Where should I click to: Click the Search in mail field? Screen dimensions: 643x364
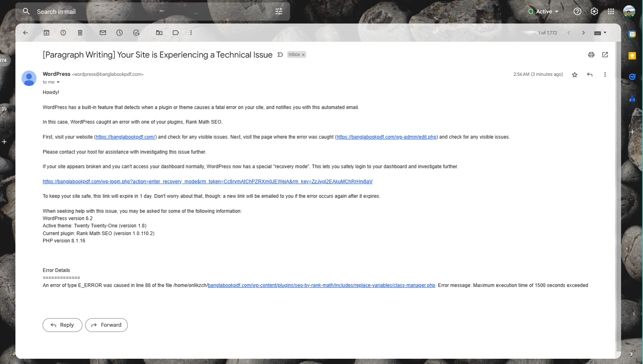click(x=152, y=12)
